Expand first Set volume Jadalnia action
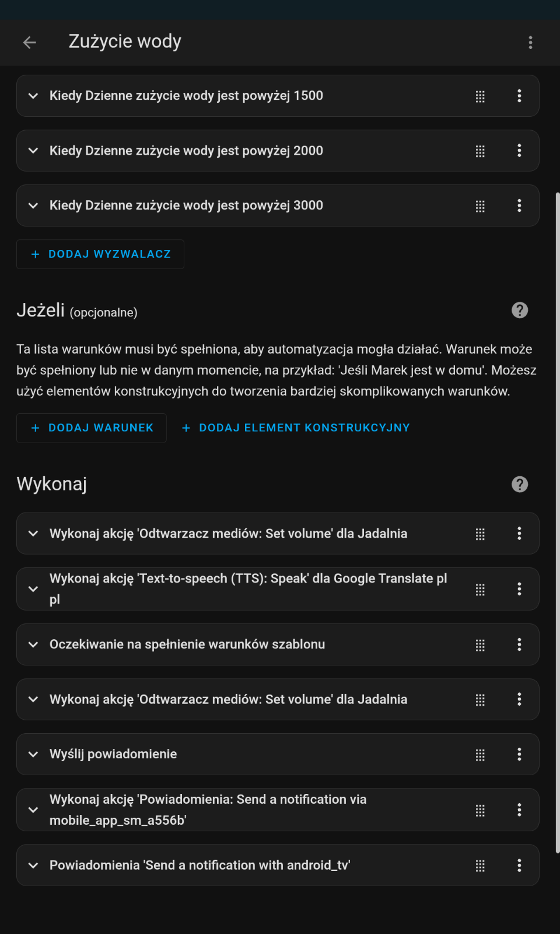The height and width of the screenshot is (934, 560). pos(33,534)
